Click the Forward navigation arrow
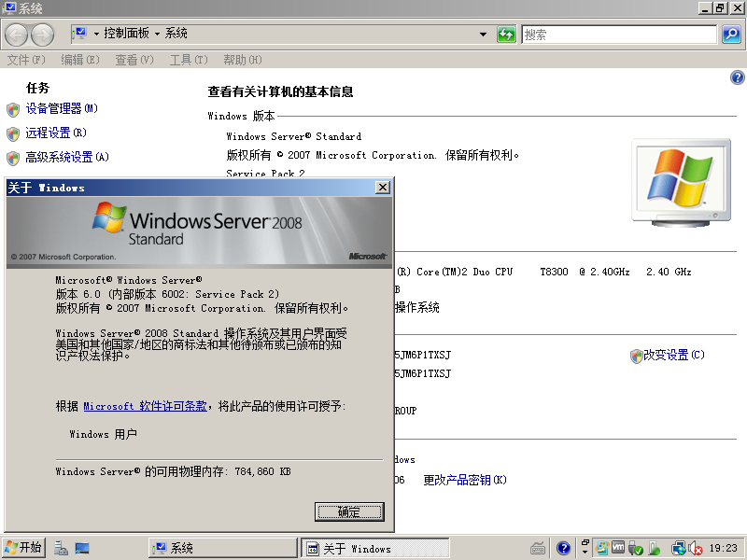The height and width of the screenshot is (560, 747). coord(42,35)
